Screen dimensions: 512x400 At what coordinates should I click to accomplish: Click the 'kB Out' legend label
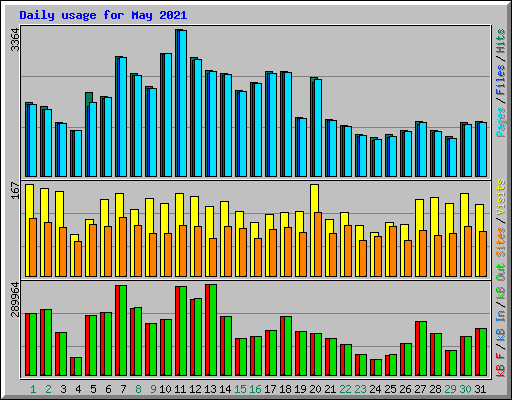point(501,281)
